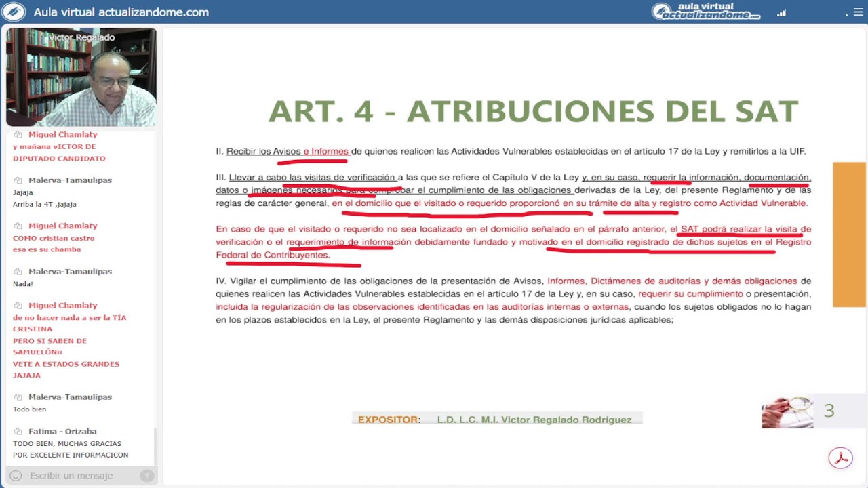868x488 pixels.
Task: Click the slide number 3 thumbnail image
Action: (787, 412)
